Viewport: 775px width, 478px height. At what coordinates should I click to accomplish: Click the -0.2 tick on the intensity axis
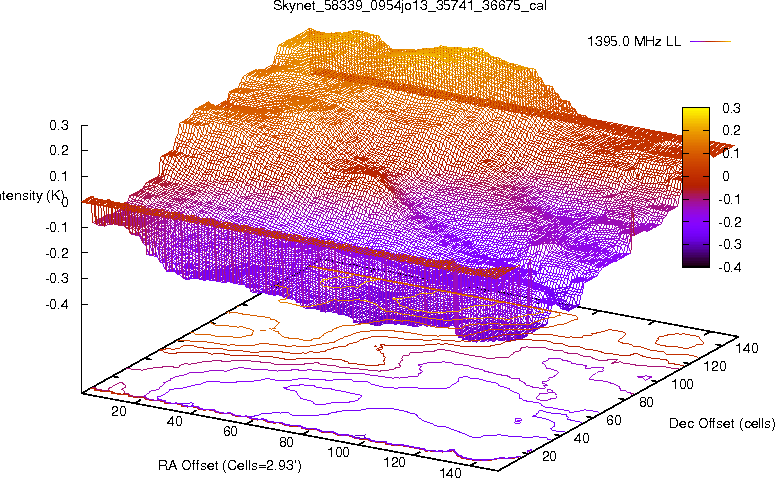[x=57, y=253]
